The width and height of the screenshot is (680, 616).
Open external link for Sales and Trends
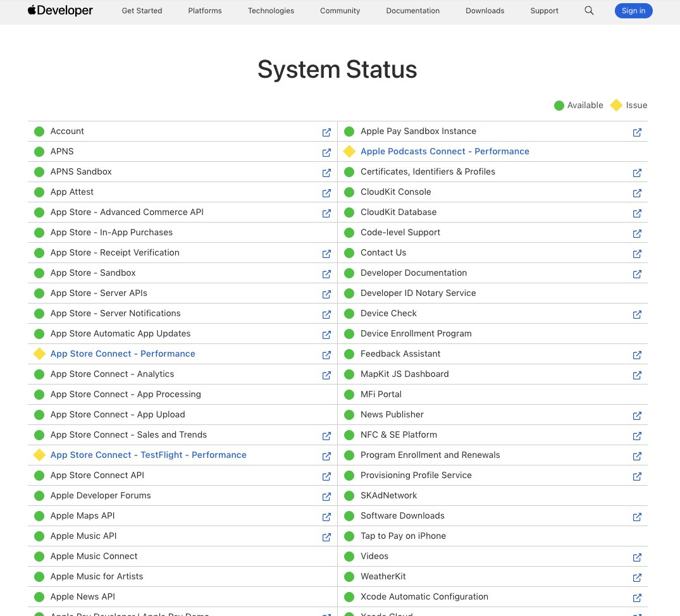(x=326, y=436)
